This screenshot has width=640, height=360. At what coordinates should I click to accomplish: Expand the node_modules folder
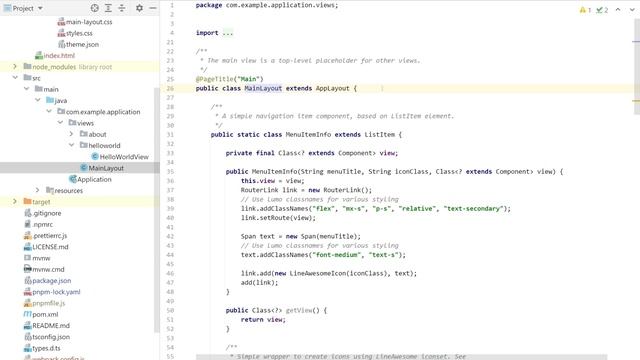coord(15,67)
